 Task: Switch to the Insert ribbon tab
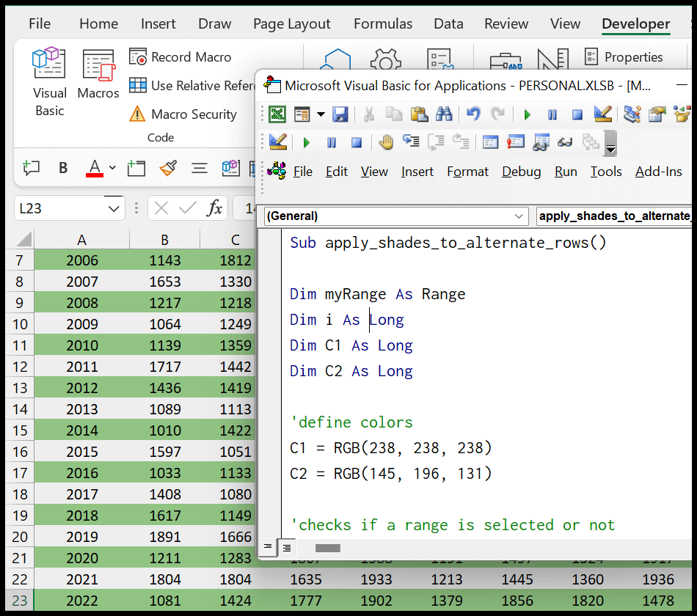coord(158,23)
